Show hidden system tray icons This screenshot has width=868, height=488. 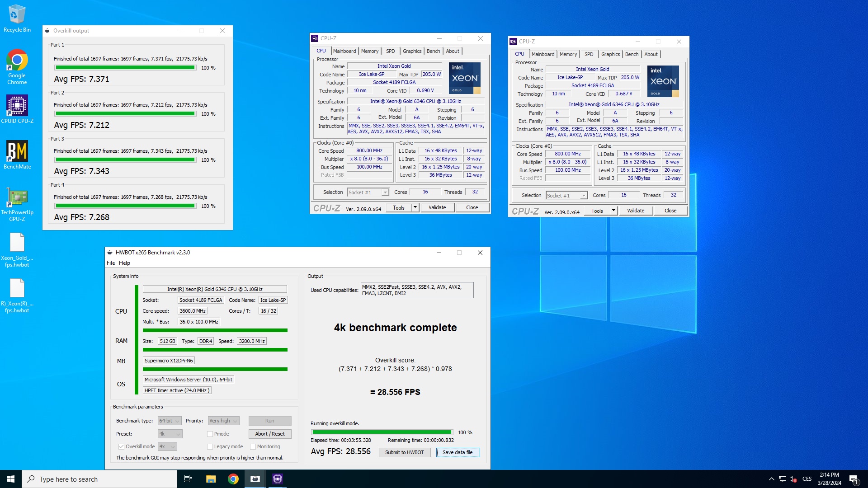[x=771, y=479]
